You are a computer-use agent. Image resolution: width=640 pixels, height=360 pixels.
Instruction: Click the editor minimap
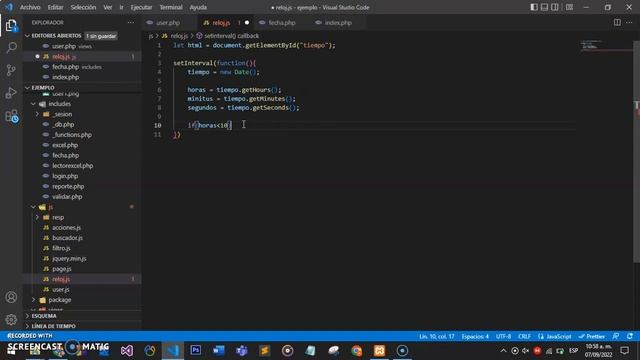[607, 46]
